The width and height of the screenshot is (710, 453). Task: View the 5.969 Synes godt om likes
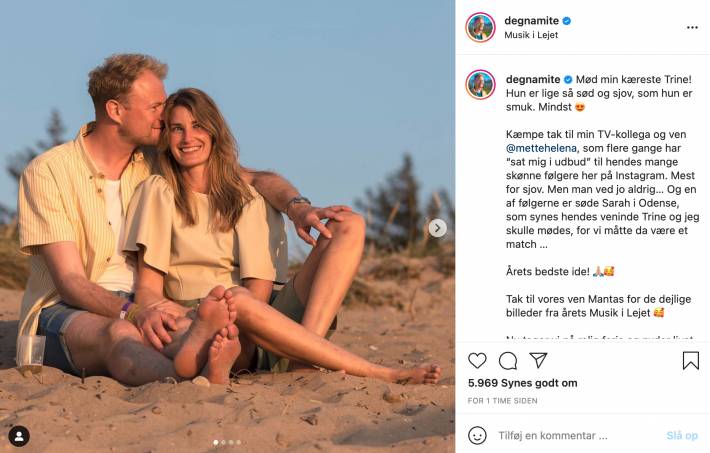(x=523, y=383)
